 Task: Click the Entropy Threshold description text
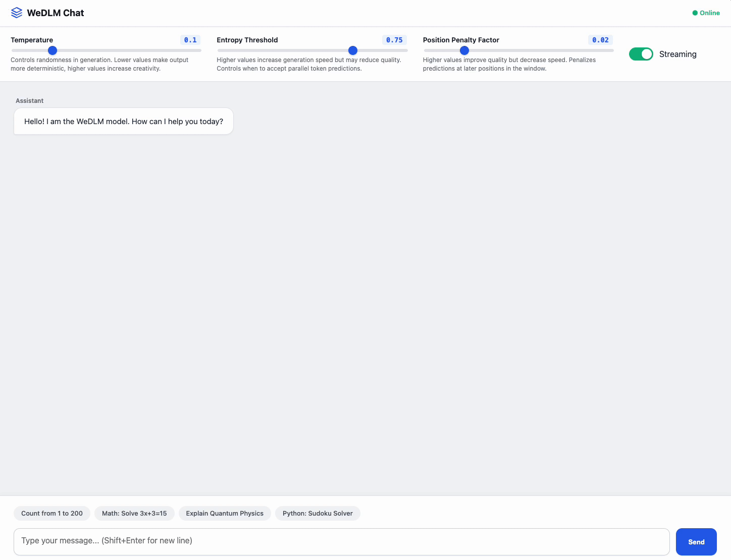click(x=309, y=64)
